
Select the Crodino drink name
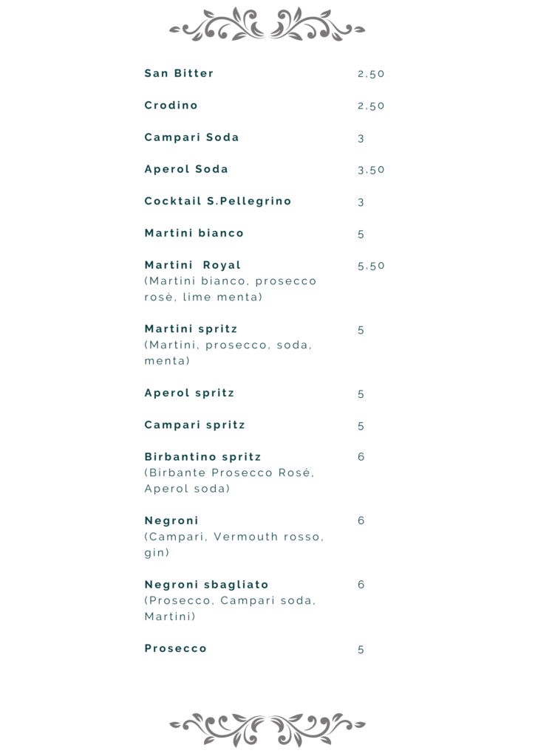click(171, 105)
